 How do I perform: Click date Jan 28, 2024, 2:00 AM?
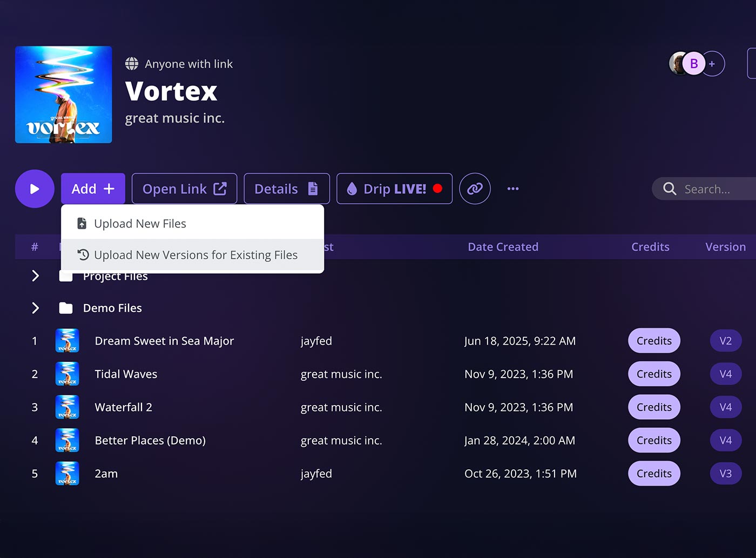click(519, 440)
